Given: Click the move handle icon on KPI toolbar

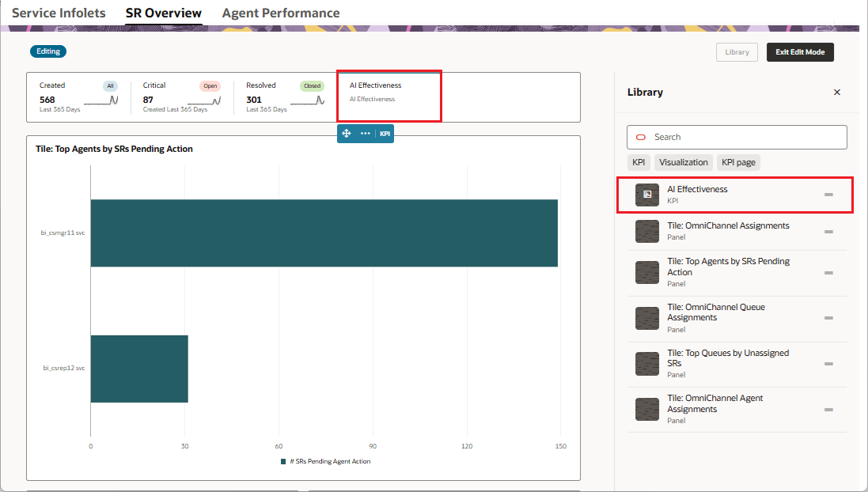Looking at the screenshot, I should 347,134.
